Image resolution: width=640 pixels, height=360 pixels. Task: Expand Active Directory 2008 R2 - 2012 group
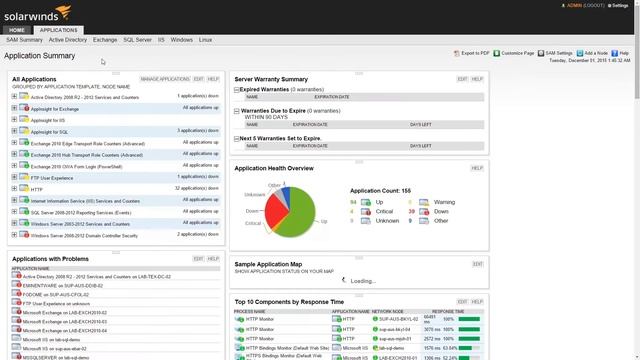click(14, 96)
